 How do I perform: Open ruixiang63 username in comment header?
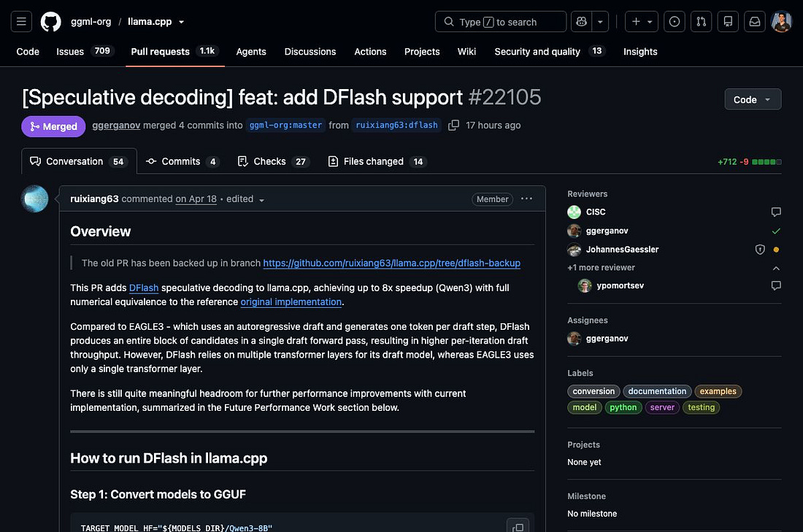coord(94,198)
